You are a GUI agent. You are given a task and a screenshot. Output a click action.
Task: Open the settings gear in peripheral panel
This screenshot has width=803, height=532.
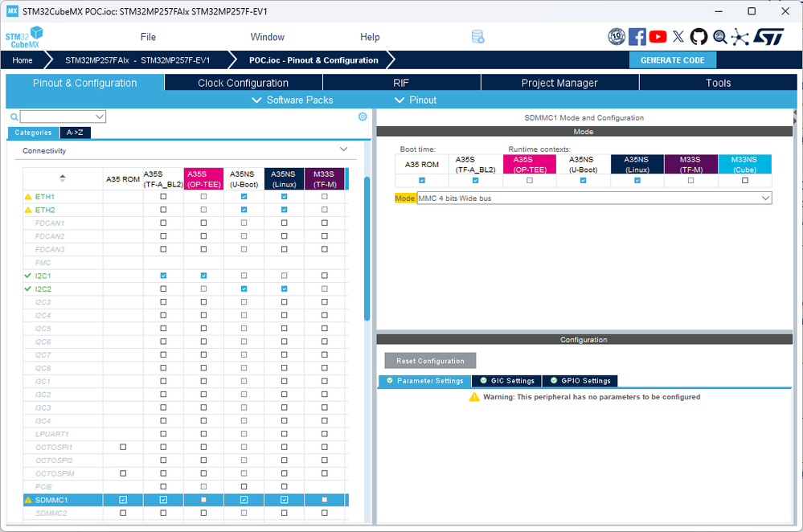pos(363,117)
